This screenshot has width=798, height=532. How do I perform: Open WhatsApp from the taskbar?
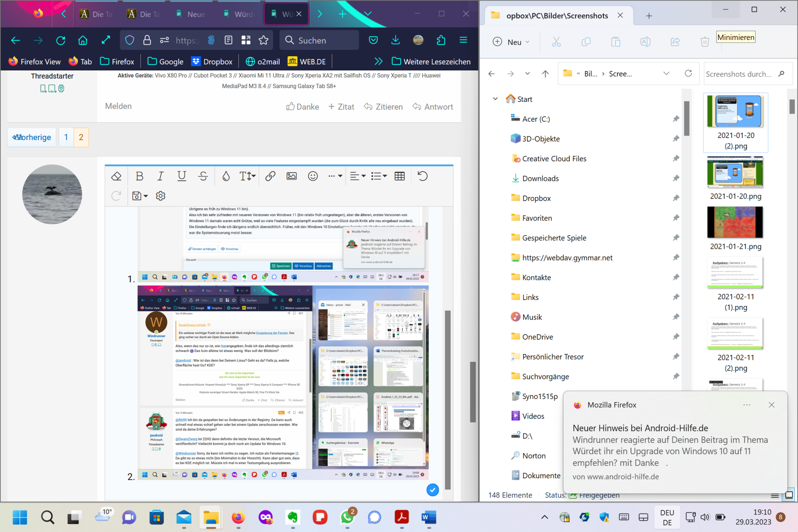click(347, 517)
